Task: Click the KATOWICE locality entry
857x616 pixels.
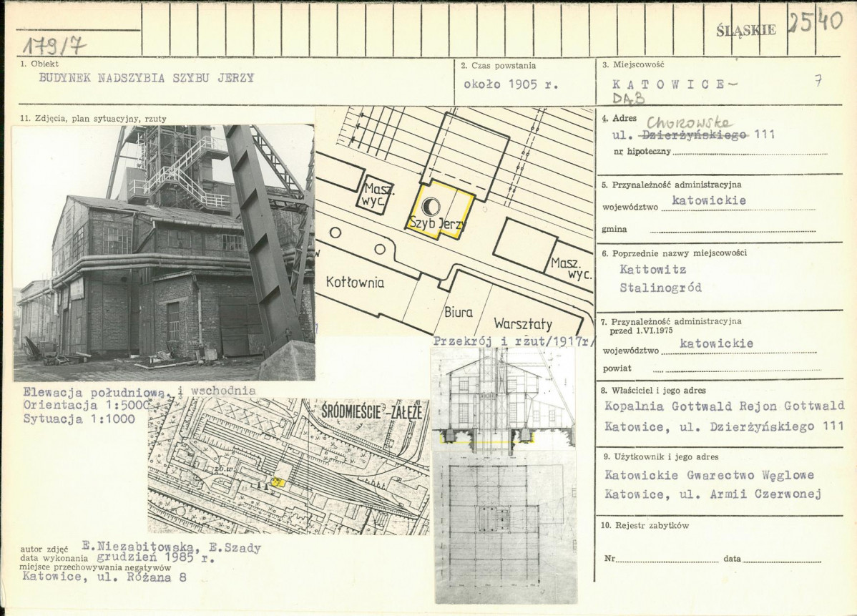Action: 669,84
